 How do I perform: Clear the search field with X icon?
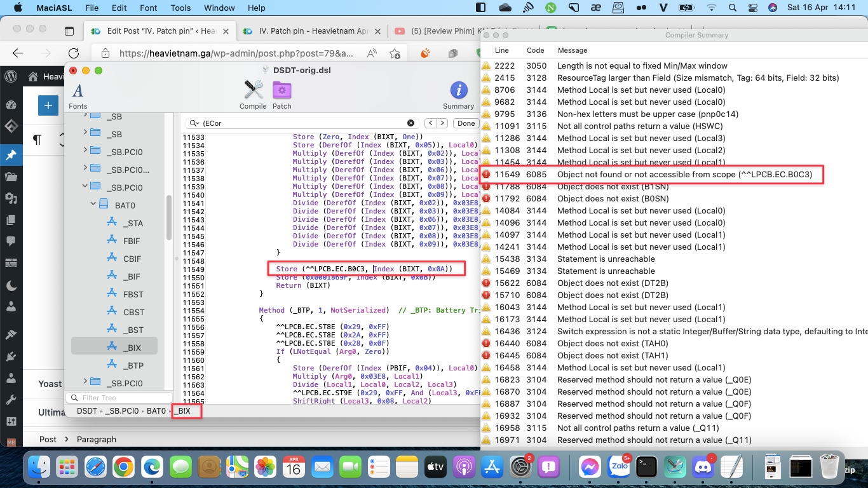pyautogui.click(x=410, y=123)
